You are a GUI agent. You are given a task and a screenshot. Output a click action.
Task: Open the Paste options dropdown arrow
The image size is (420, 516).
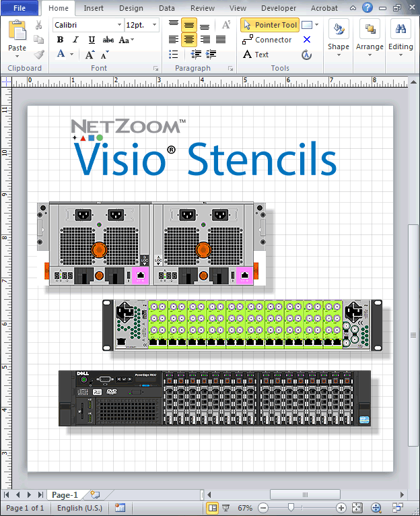pos(17,57)
